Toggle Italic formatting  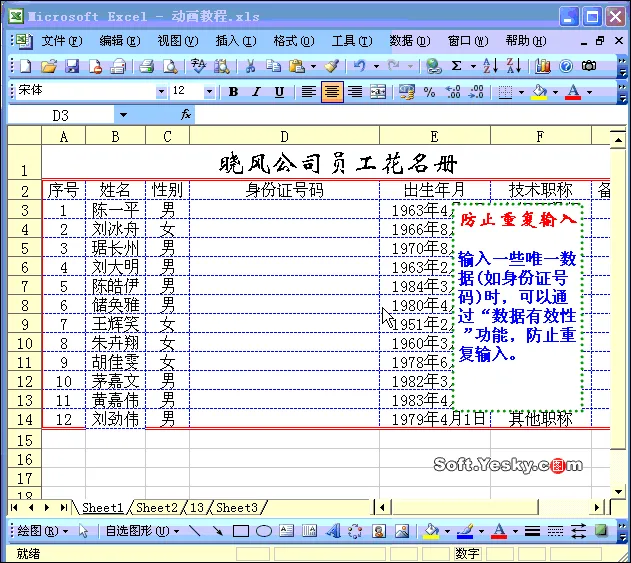coord(256,92)
